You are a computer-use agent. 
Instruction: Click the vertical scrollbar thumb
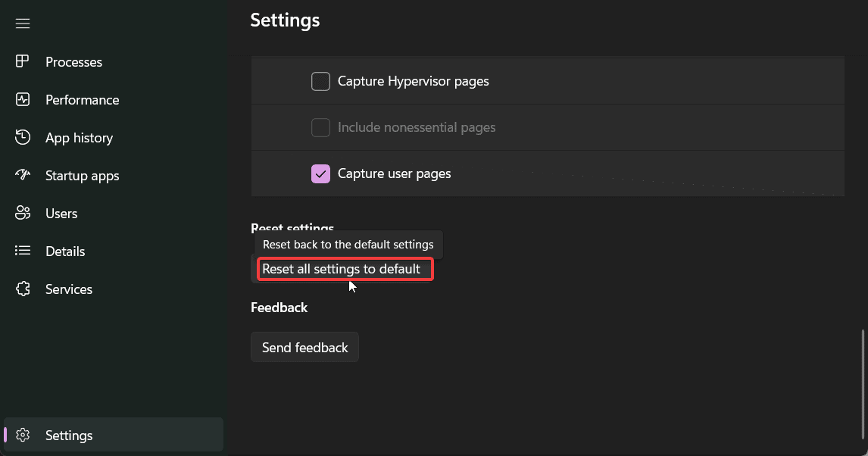[863, 384]
